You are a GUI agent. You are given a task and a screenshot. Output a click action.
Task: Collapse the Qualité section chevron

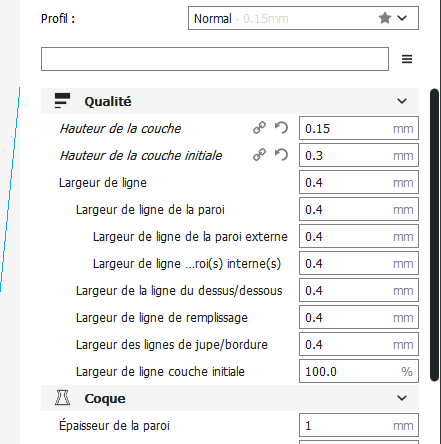coord(402,101)
